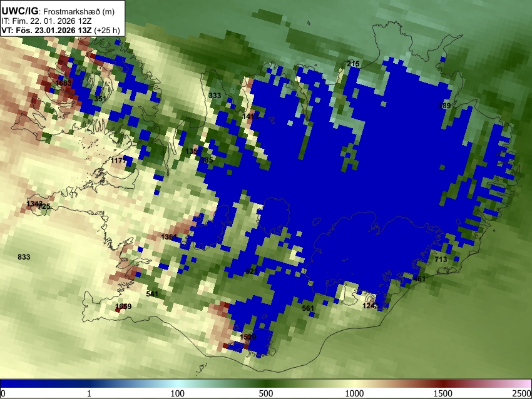
Task: Click the map value 1659
Action: [123, 306]
